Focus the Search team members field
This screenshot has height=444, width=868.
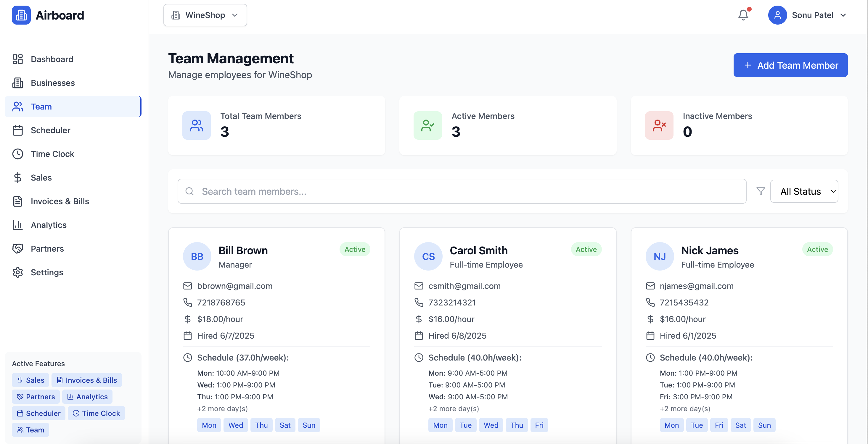pyautogui.click(x=462, y=191)
